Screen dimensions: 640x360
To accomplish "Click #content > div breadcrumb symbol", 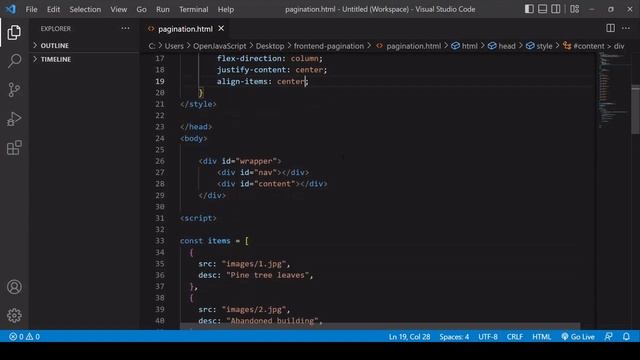I will point(594,46).
